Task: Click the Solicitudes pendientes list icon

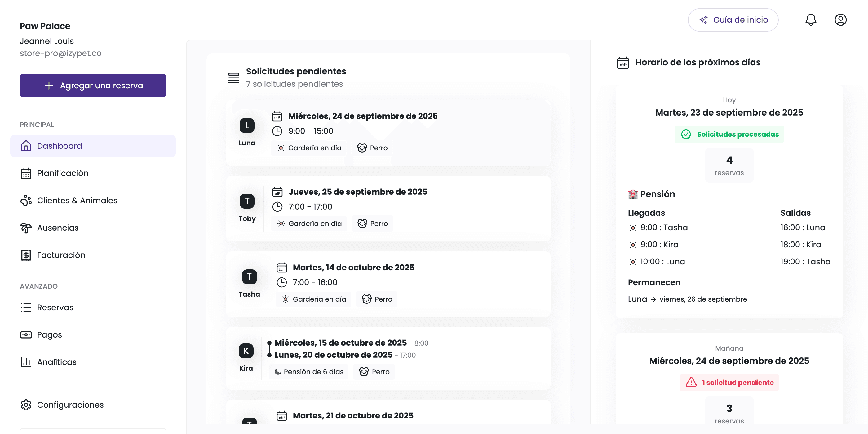Action: [x=233, y=77]
